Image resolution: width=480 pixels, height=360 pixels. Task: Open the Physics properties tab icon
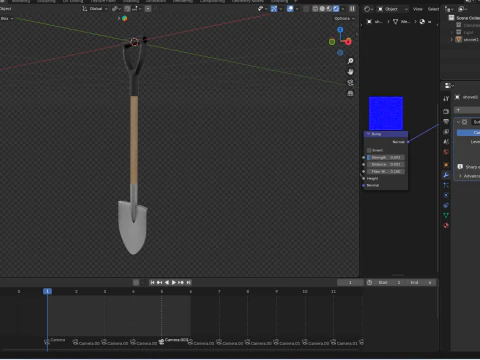[446, 195]
